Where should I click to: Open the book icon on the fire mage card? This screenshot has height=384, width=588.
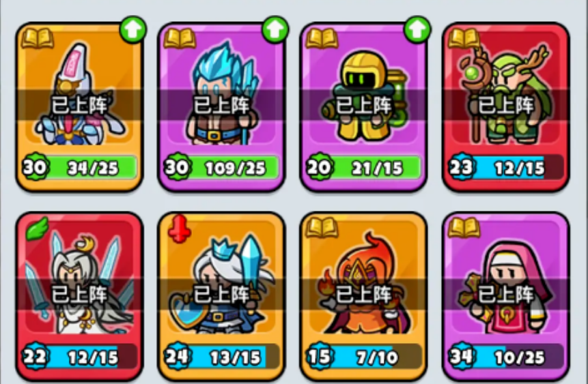[x=322, y=228]
